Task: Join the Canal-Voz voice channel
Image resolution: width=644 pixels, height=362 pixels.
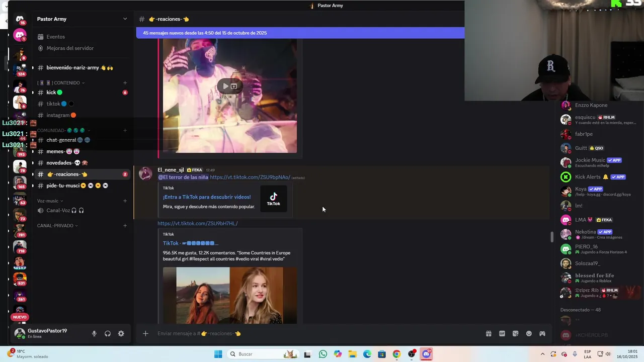Action: tap(83, 210)
